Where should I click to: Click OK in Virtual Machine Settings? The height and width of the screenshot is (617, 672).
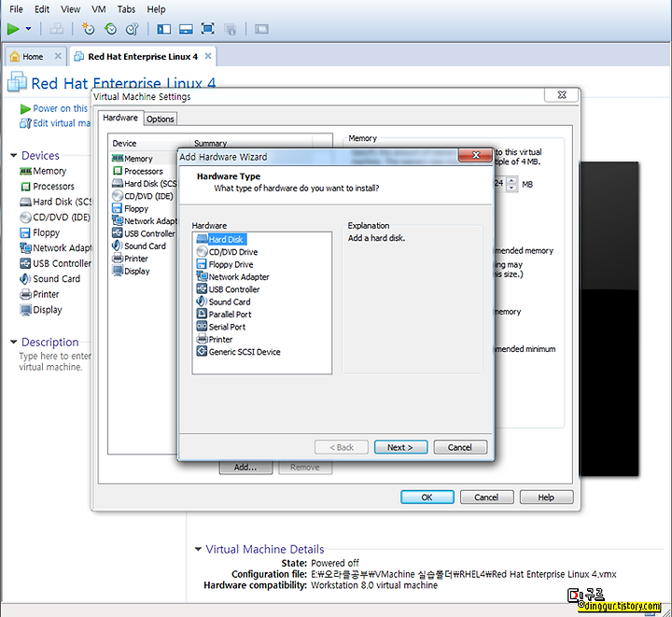click(427, 497)
